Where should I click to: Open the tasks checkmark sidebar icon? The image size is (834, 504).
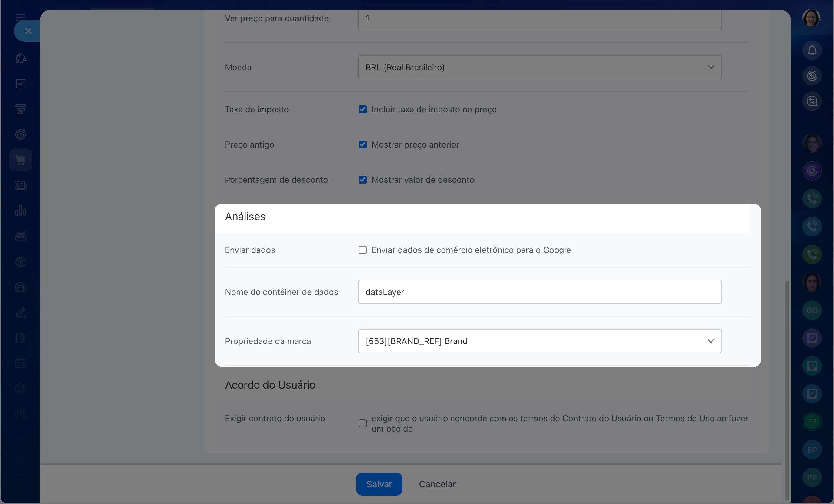tap(21, 84)
